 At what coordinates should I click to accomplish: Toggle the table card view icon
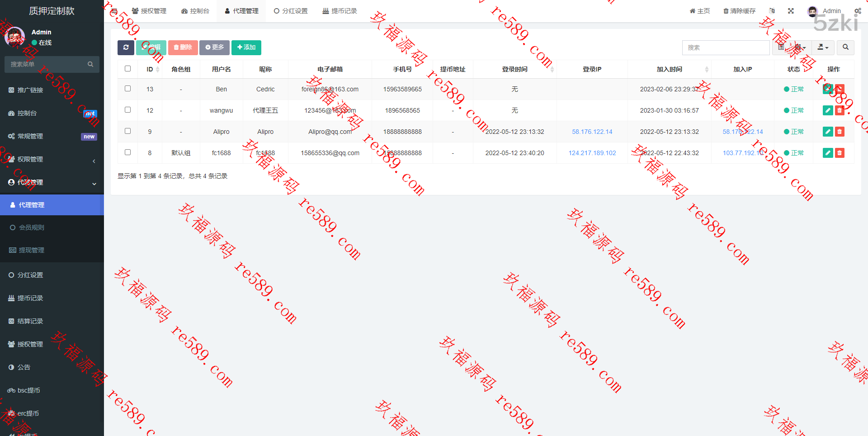(781, 47)
